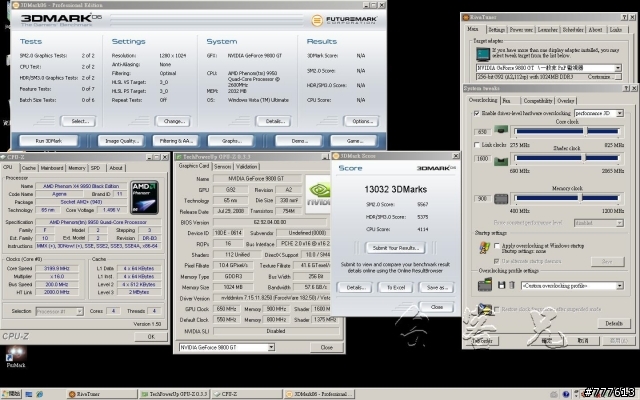
Task: Click the overclocking profile card icon
Action: 485,284
